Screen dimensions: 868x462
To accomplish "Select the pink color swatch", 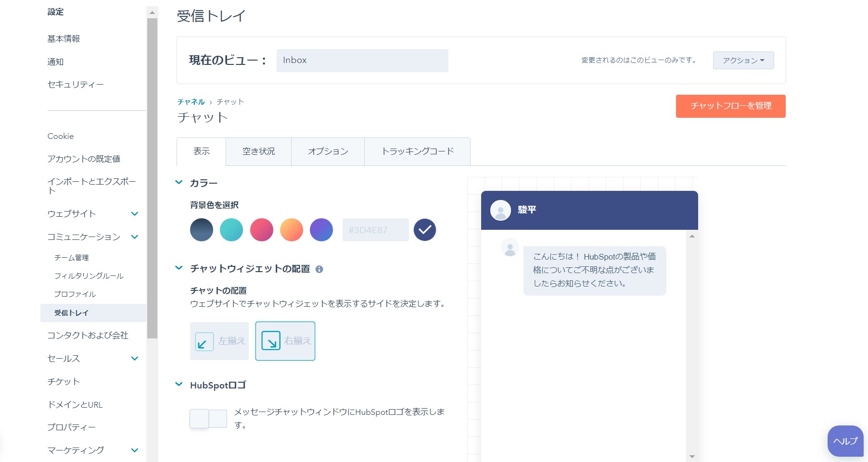I will click(x=262, y=230).
